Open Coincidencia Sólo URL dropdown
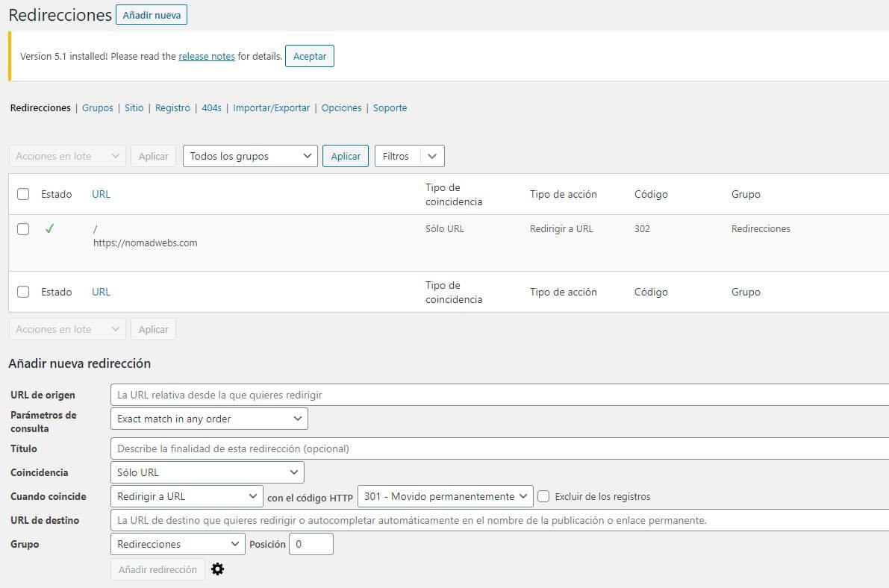889x588 pixels. click(x=208, y=472)
